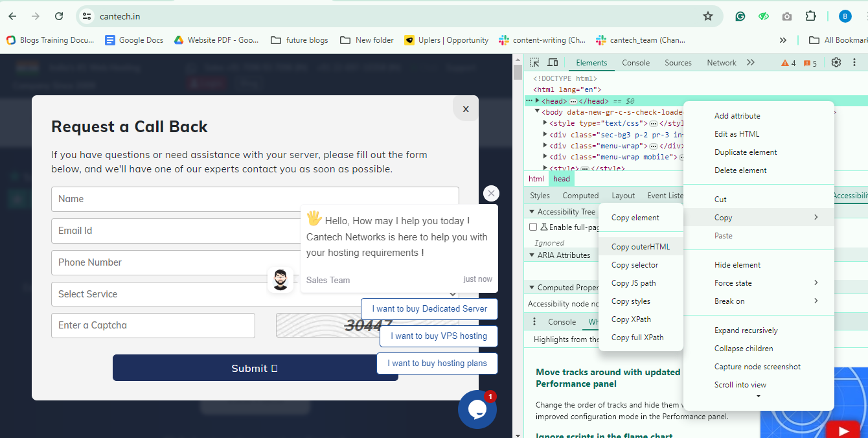Select Delete element
Screen dimensions: 868x438
[x=759, y=170]
